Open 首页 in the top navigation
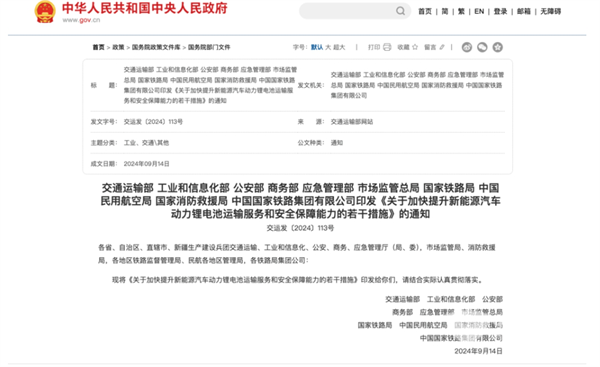 tap(425, 11)
